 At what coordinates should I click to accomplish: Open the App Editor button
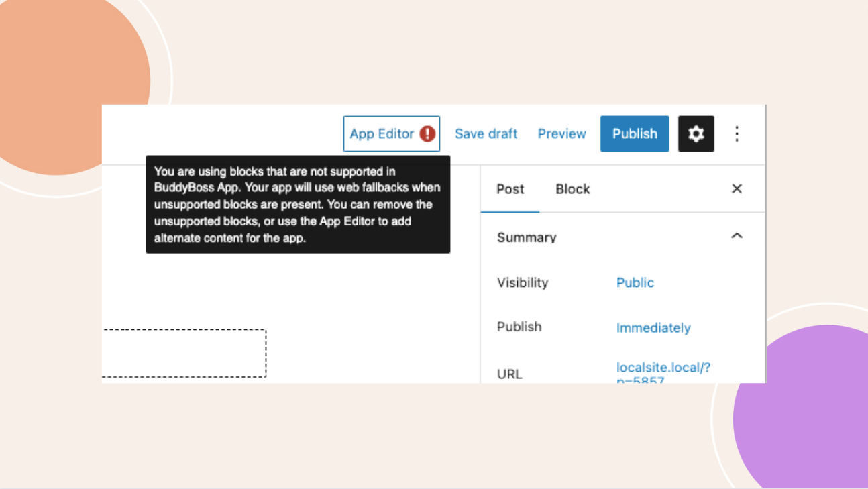coord(392,133)
